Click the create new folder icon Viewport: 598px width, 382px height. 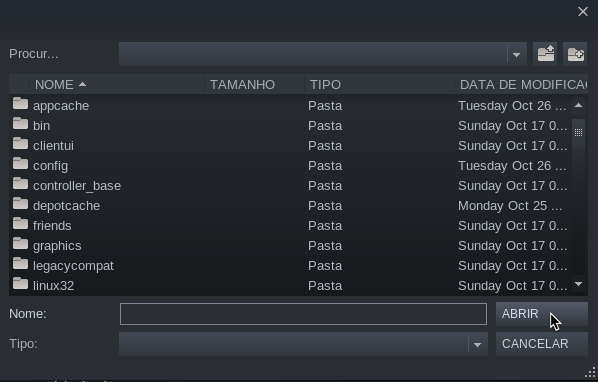(575, 54)
